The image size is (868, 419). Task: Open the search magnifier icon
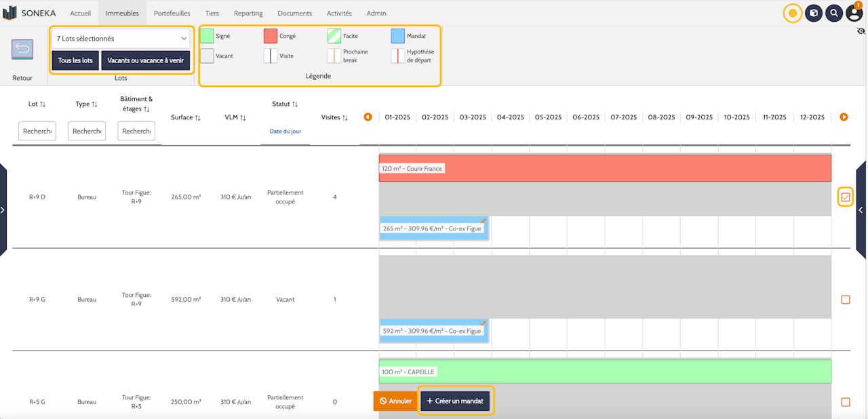(x=833, y=13)
